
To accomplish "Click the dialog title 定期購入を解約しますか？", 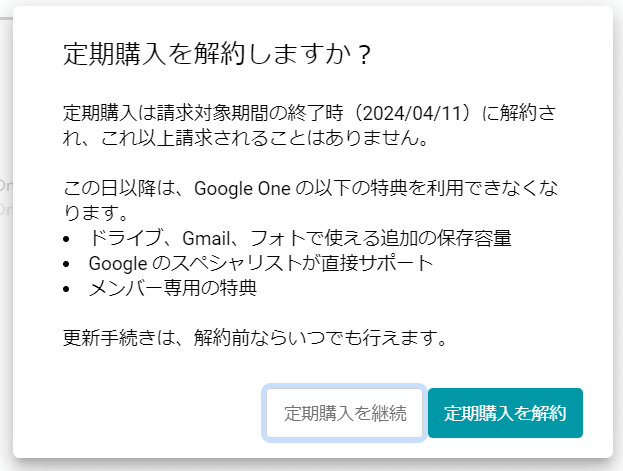I will click(x=217, y=54).
